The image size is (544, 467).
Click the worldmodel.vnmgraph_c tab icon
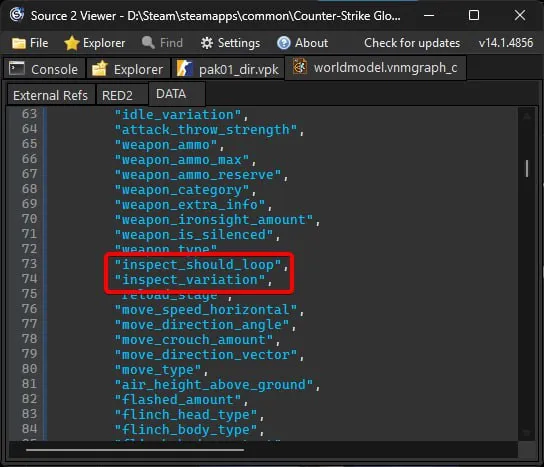point(300,67)
